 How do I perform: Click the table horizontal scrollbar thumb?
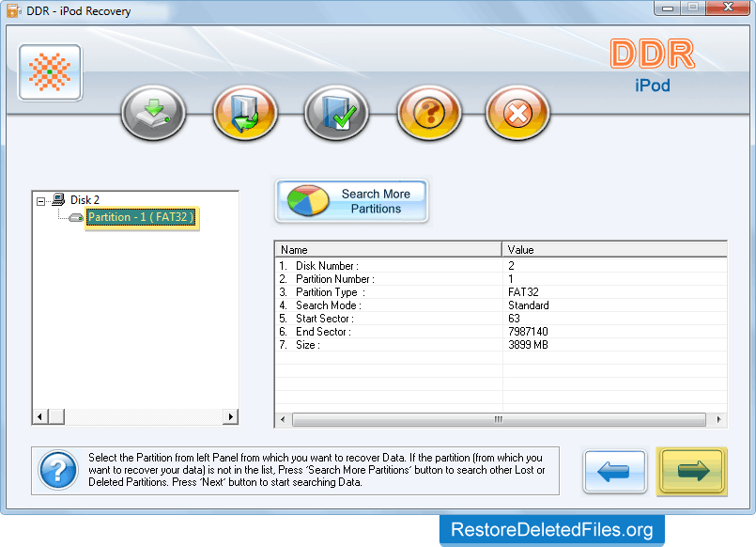[499, 420]
